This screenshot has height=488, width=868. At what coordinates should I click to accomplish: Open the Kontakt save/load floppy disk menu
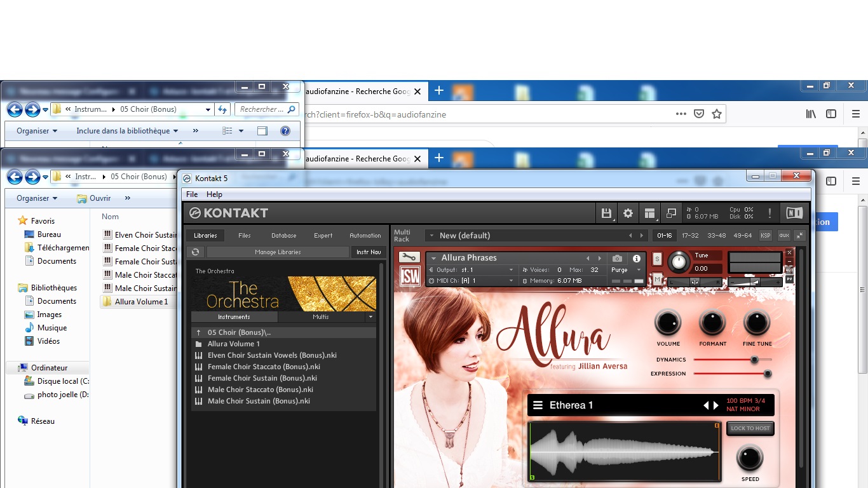pyautogui.click(x=606, y=213)
